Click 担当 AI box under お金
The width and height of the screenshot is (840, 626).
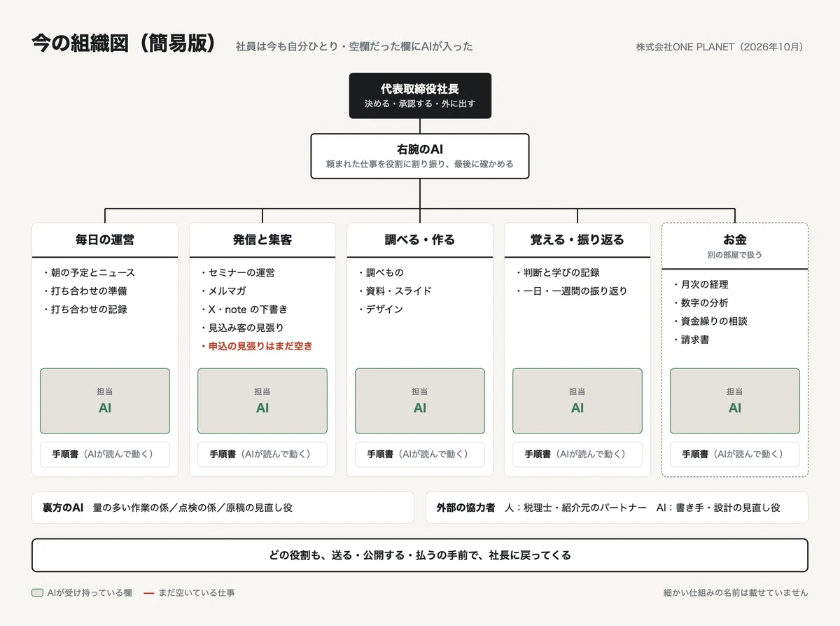point(735,401)
